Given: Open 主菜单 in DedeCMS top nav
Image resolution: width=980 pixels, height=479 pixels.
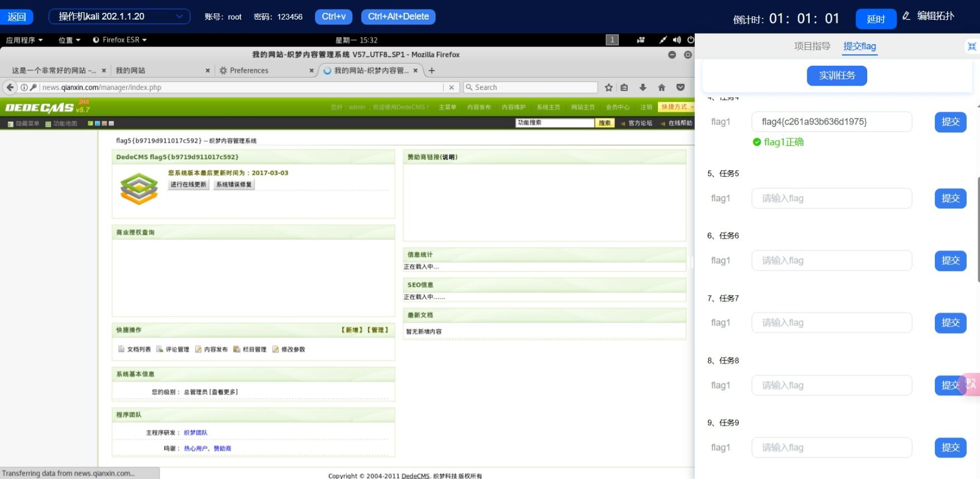Looking at the screenshot, I should point(447,107).
